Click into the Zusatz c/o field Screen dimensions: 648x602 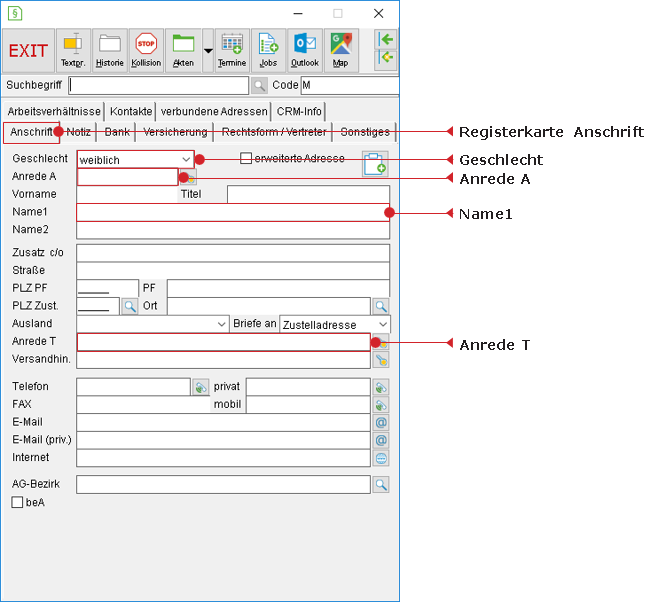click(x=233, y=253)
